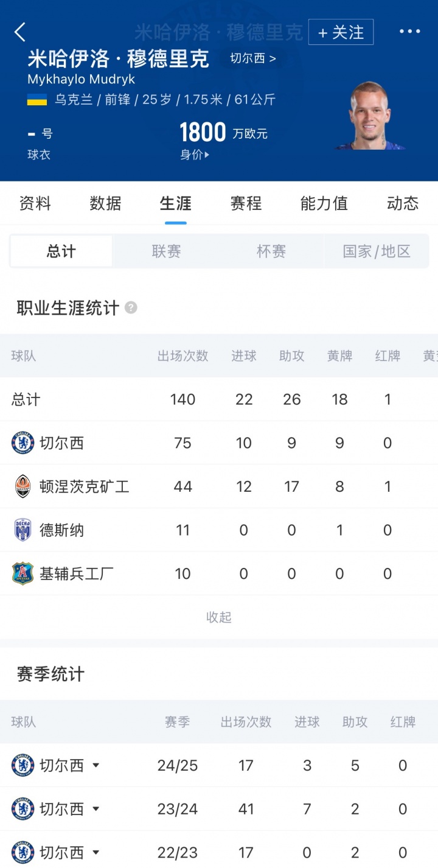Select the 国家/地区 filter segment

pos(377,251)
